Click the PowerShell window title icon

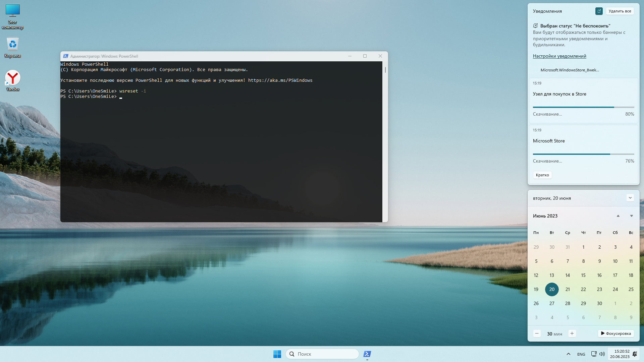point(66,56)
